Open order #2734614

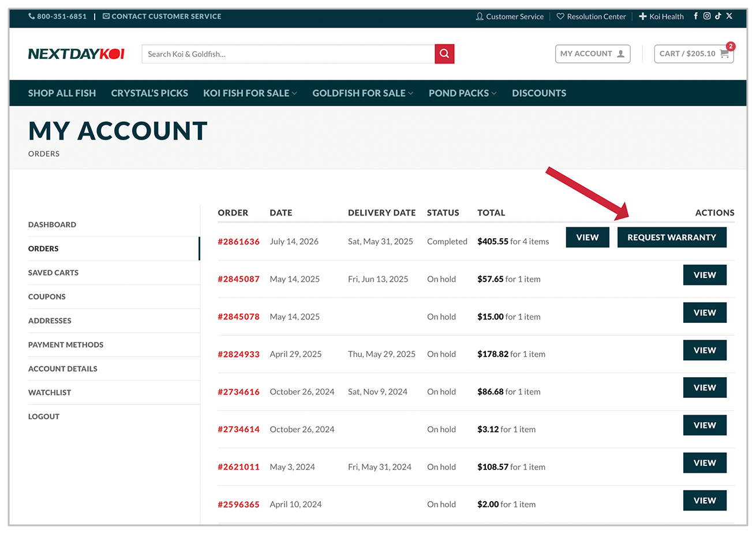point(238,429)
